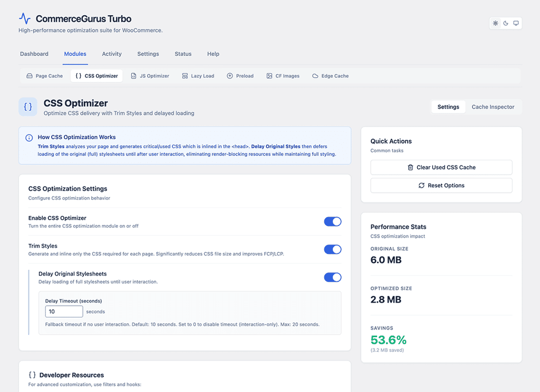Viewport: 540px width, 392px height.
Task: Toggle Enable CSS Optimizer switch
Action: pos(333,222)
